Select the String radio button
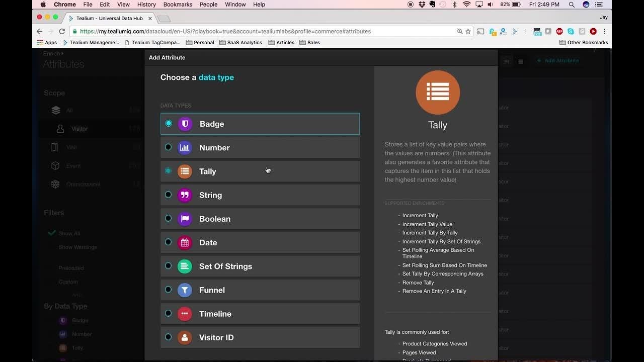This screenshot has width=644, height=362. tap(169, 195)
